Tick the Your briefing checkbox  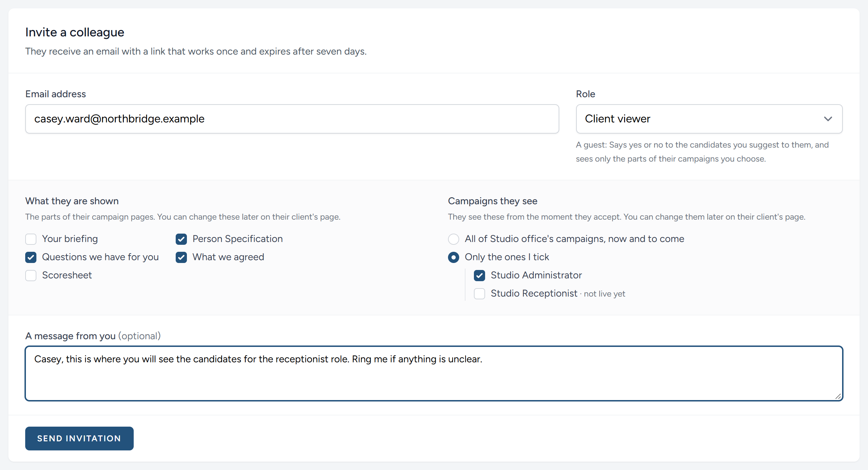pos(31,239)
